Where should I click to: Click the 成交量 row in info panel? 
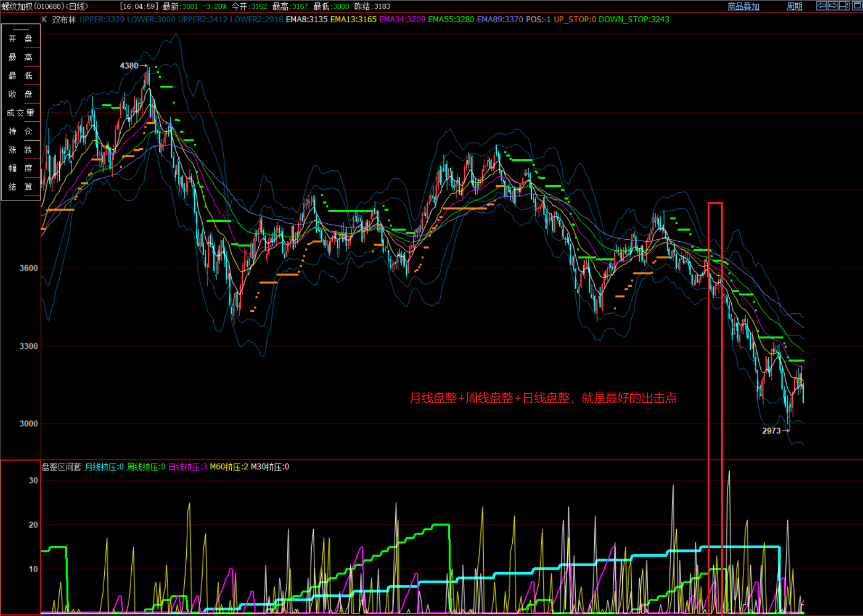pos(21,113)
